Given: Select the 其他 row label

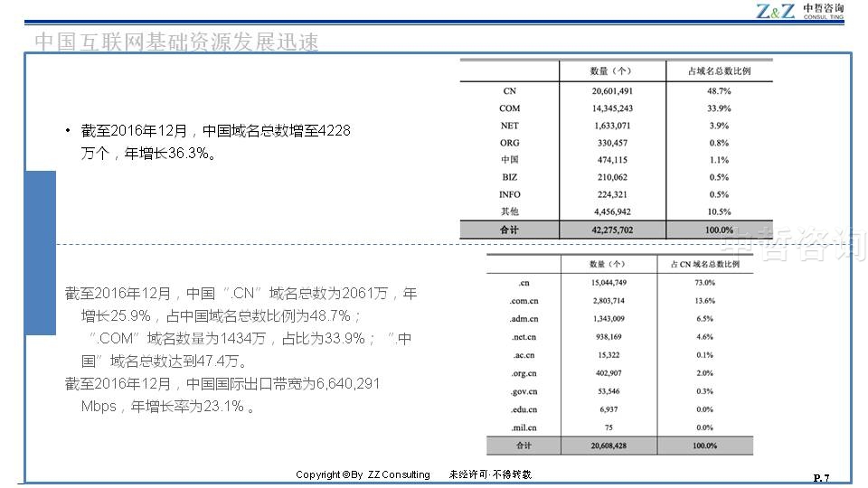Looking at the screenshot, I should 509,211.
